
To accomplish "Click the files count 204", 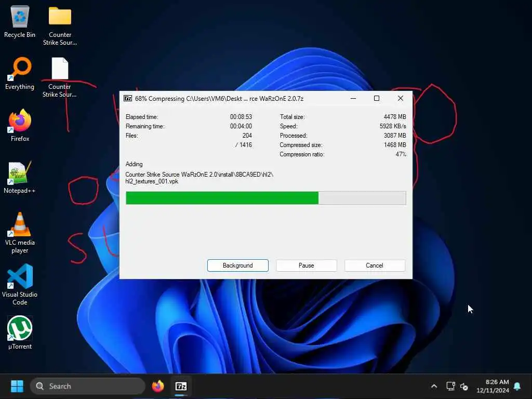I will [x=247, y=136].
